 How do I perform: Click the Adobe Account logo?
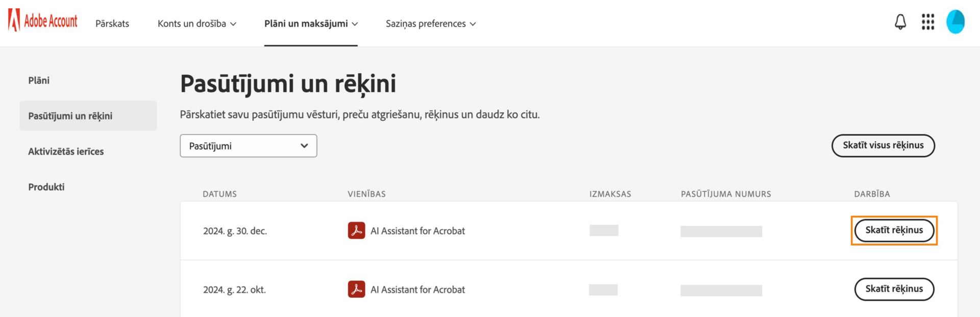[43, 21]
